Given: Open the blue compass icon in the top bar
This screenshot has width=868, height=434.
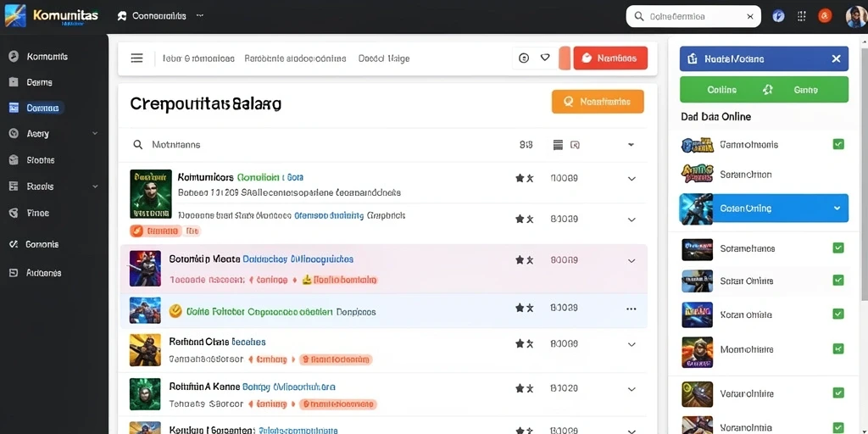Looking at the screenshot, I should [x=778, y=16].
